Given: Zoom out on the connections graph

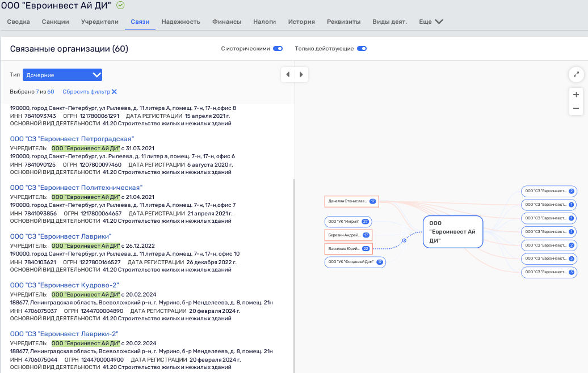Looking at the screenshot, I should pyautogui.click(x=576, y=109).
